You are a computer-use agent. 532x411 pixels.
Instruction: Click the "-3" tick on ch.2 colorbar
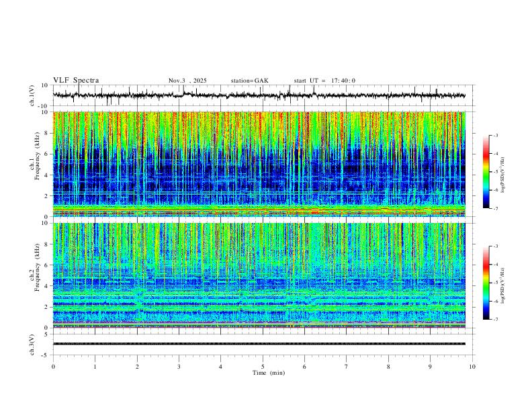click(x=496, y=246)
